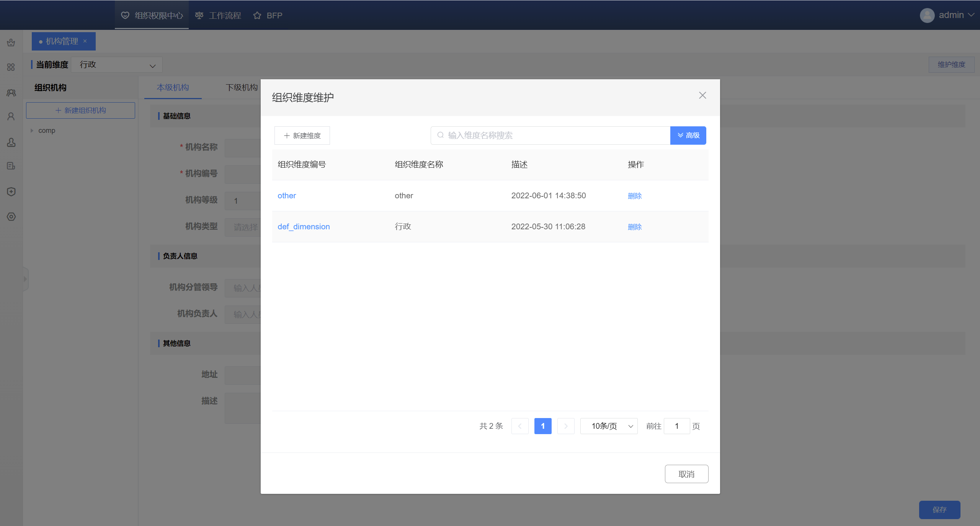
Task: Click the 新建维度 button
Action: click(302, 136)
